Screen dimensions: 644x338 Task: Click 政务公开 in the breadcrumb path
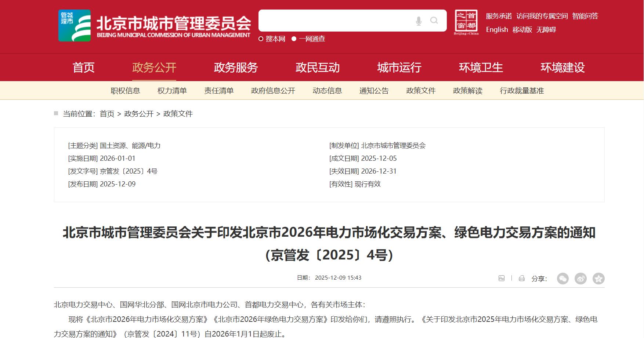[x=139, y=114]
